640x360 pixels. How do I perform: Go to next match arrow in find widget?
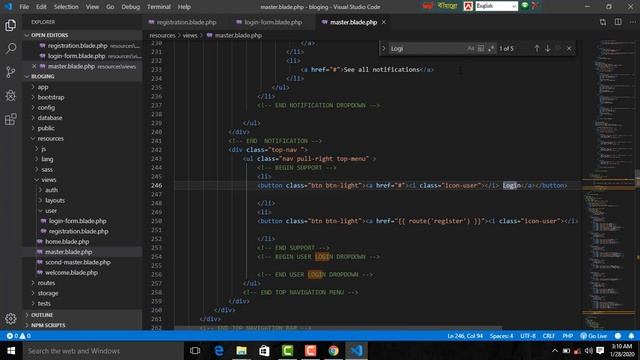(x=548, y=49)
